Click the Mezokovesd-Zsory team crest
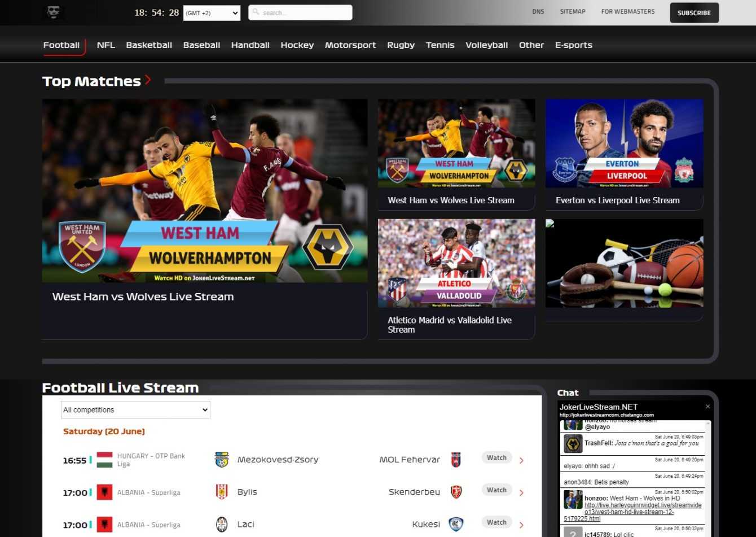This screenshot has height=537, width=756. click(x=222, y=460)
